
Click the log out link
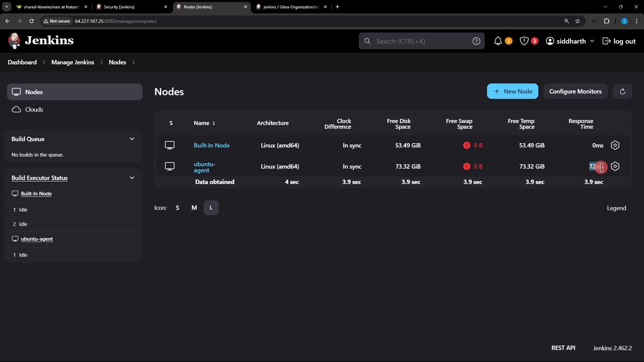(x=619, y=41)
